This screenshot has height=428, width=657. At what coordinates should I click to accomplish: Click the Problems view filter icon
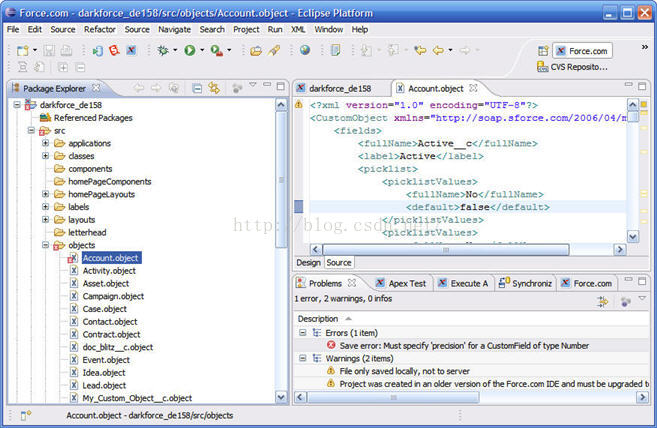coord(603,301)
